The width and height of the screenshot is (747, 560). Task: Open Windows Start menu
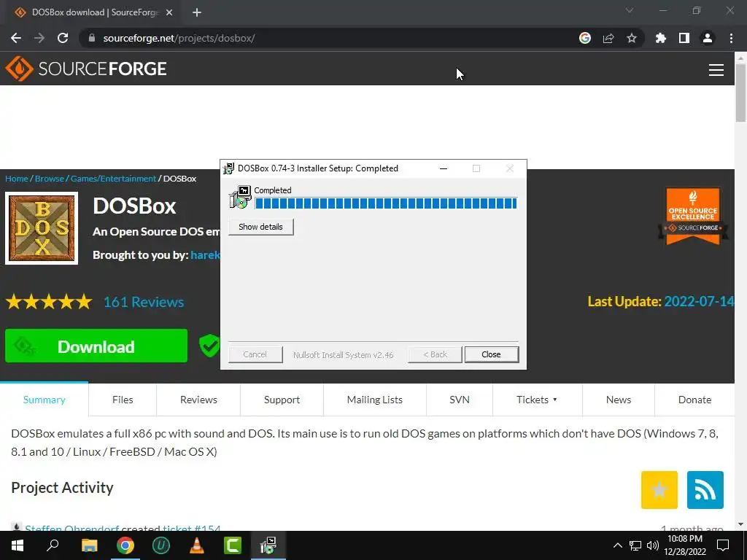18,545
